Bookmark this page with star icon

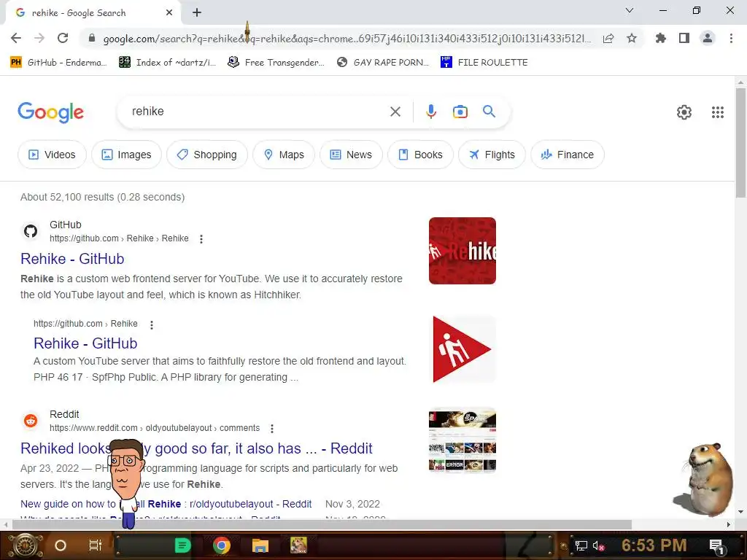coord(632,38)
